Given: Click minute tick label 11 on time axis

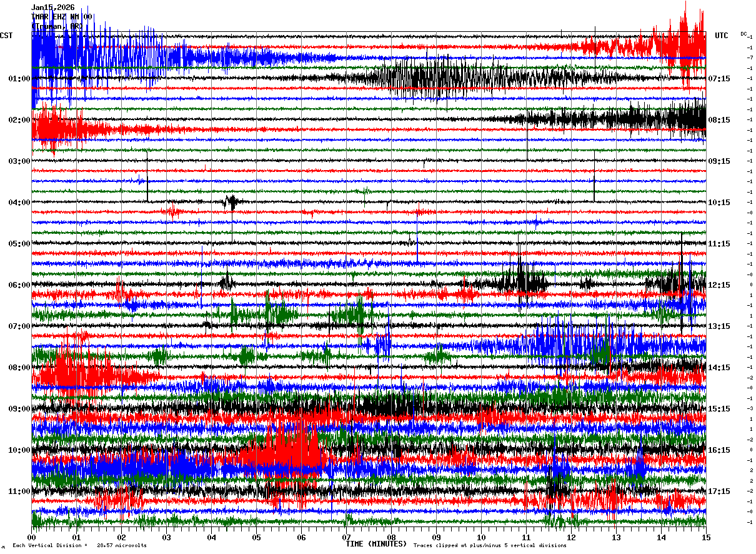Looking at the screenshot, I should tap(527, 537).
